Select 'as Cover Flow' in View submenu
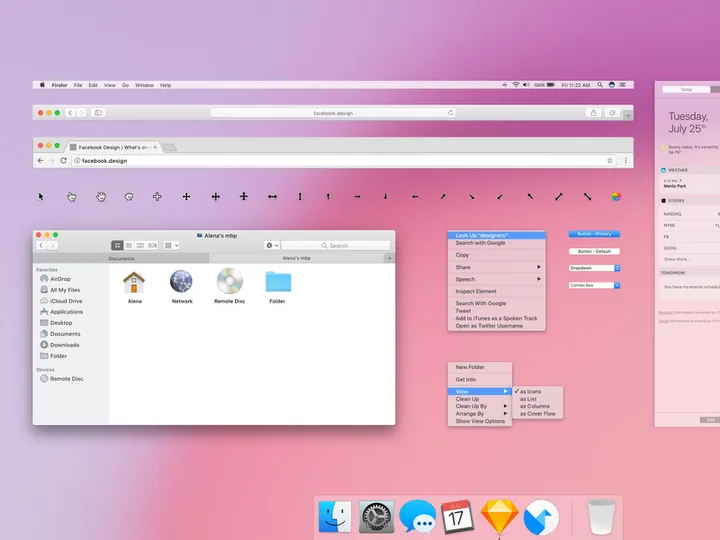This screenshot has height=540, width=720. (x=538, y=414)
